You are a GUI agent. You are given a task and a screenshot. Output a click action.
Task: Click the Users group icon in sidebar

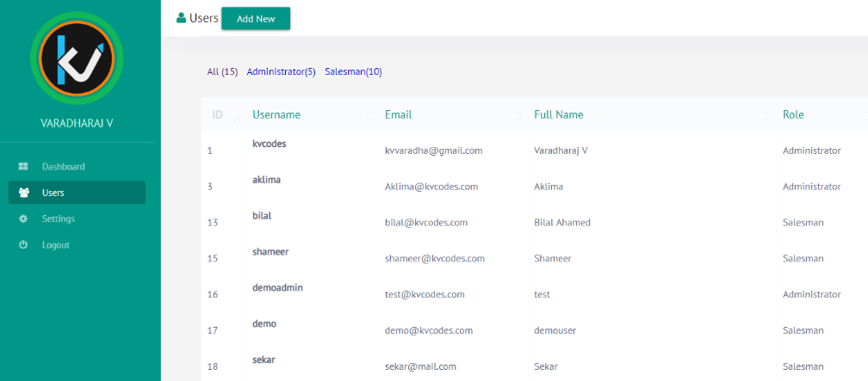pos(23,193)
